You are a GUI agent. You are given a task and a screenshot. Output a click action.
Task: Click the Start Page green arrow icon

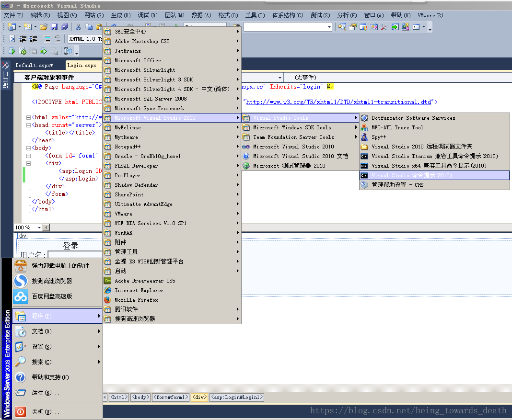pyautogui.click(x=395, y=27)
